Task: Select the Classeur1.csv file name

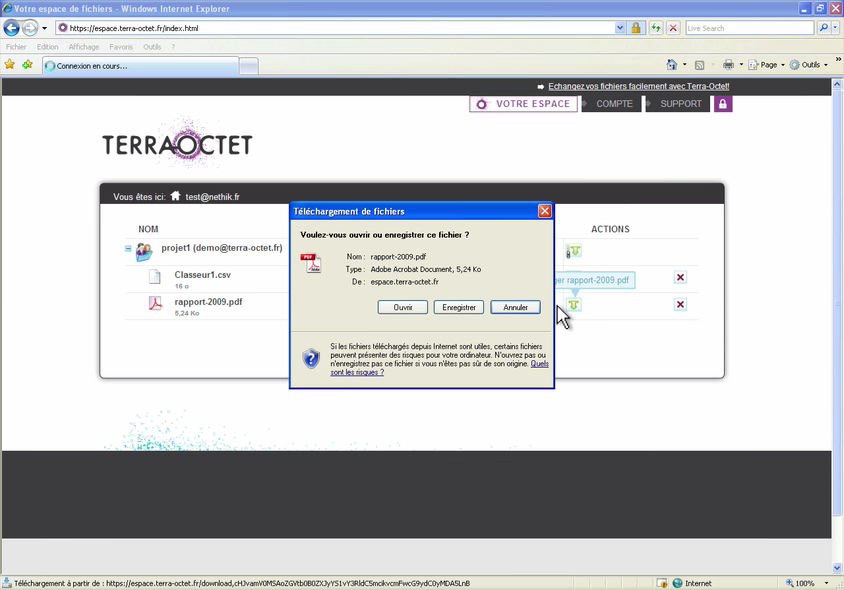Action: [x=202, y=275]
